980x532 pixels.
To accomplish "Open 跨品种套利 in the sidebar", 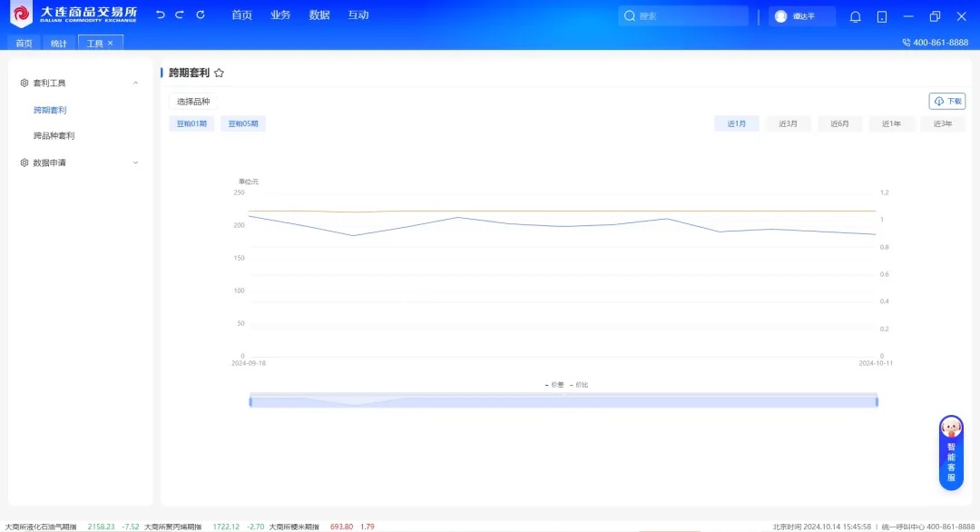I will 54,136.
